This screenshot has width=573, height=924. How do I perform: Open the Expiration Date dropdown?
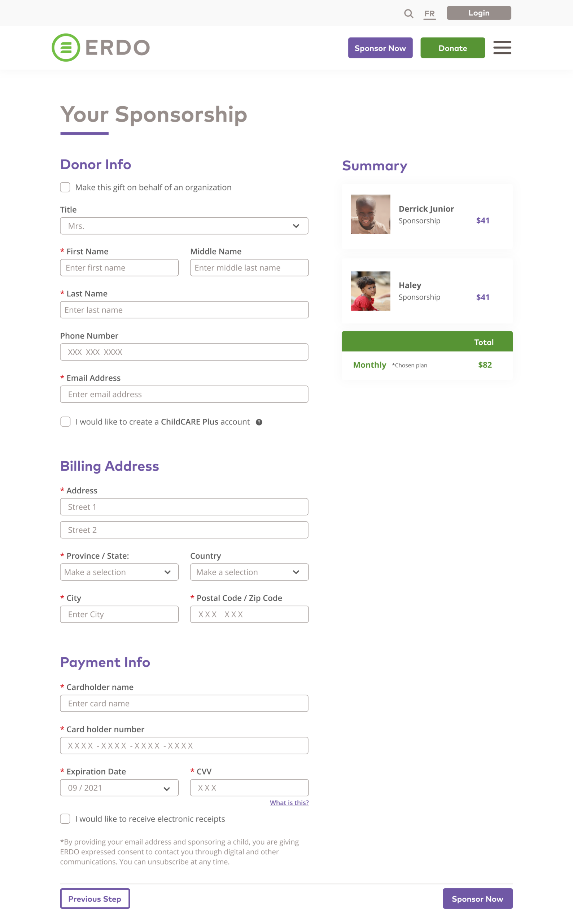pyautogui.click(x=119, y=788)
